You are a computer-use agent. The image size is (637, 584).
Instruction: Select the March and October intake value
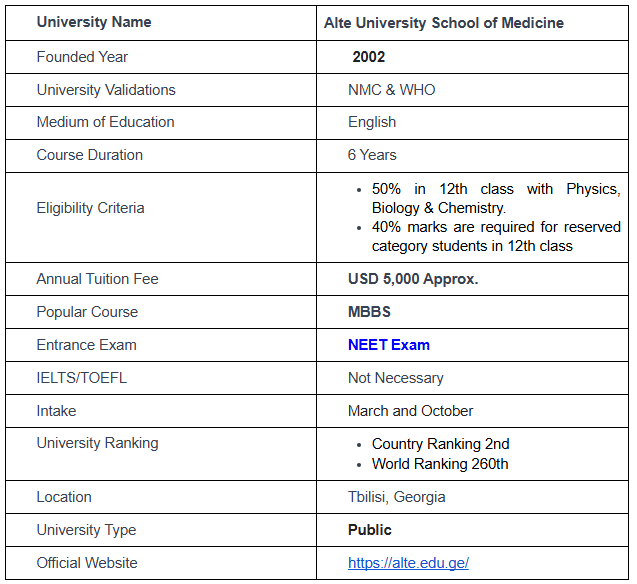(x=410, y=411)
